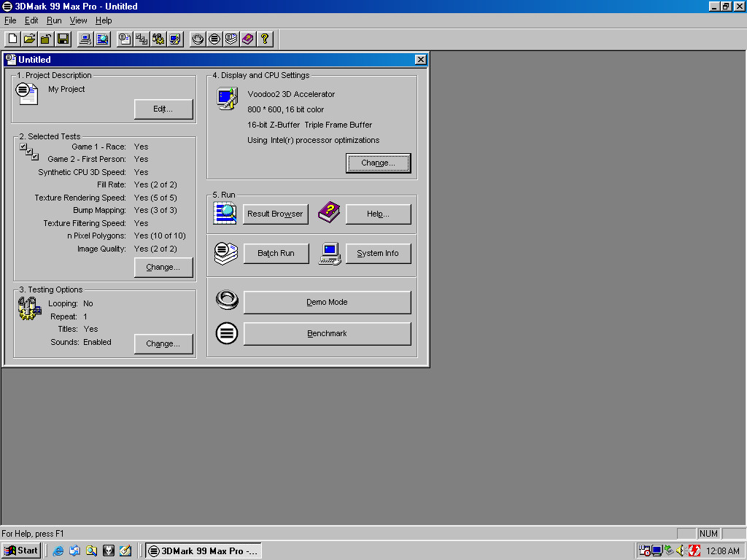Click 'For Help, press F1' status text
Screen dimensions: 747x560
pos(32,534)
